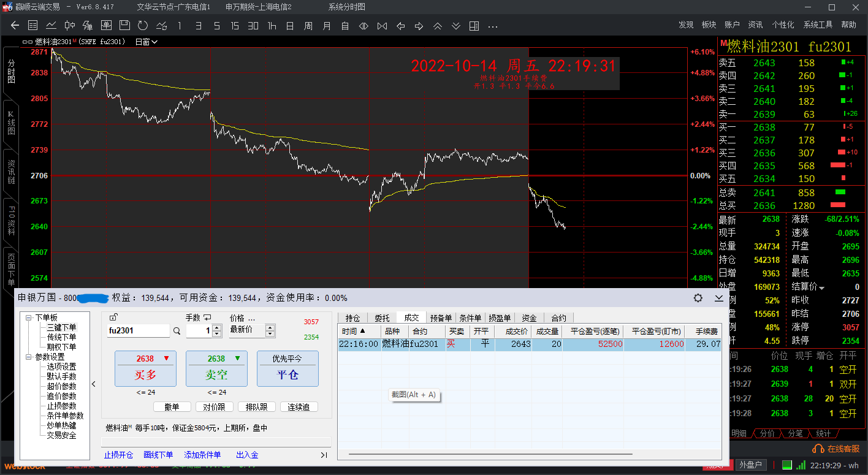Screen dimensions: 868x475
Task: Click the 卖空 sell short button
Action: coord(216,368)
